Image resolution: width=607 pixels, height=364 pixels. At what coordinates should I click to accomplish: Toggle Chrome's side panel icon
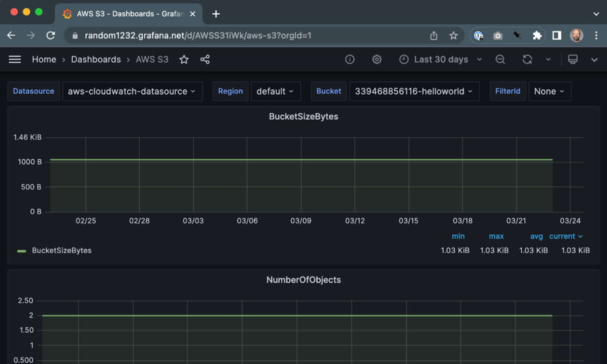point(557,35)
